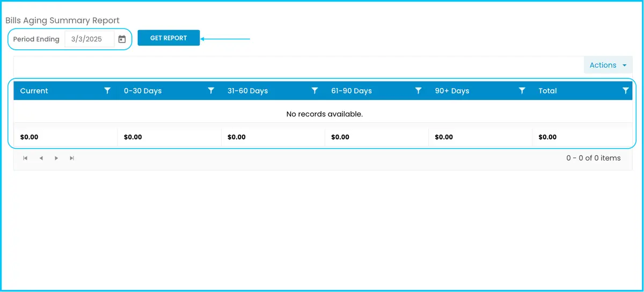Viewport: 644px width, 292px height.
Task: Click the Bills Aging Summary Report title
Action: coord(62,20)
